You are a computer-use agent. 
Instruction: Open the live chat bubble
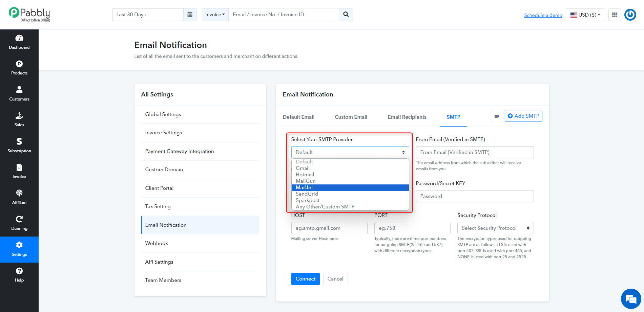pyautogui.click(x=631, y=299)
